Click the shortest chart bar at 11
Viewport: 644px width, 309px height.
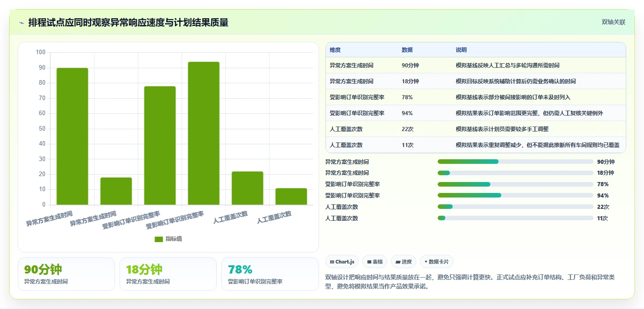(x=291, y=196)
